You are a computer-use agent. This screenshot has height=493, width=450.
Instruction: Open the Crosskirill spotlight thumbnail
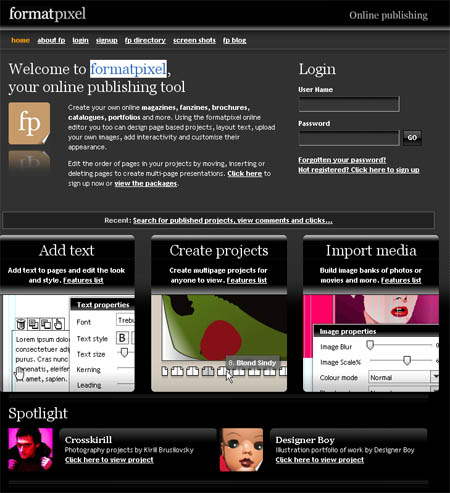click(31, 449)
